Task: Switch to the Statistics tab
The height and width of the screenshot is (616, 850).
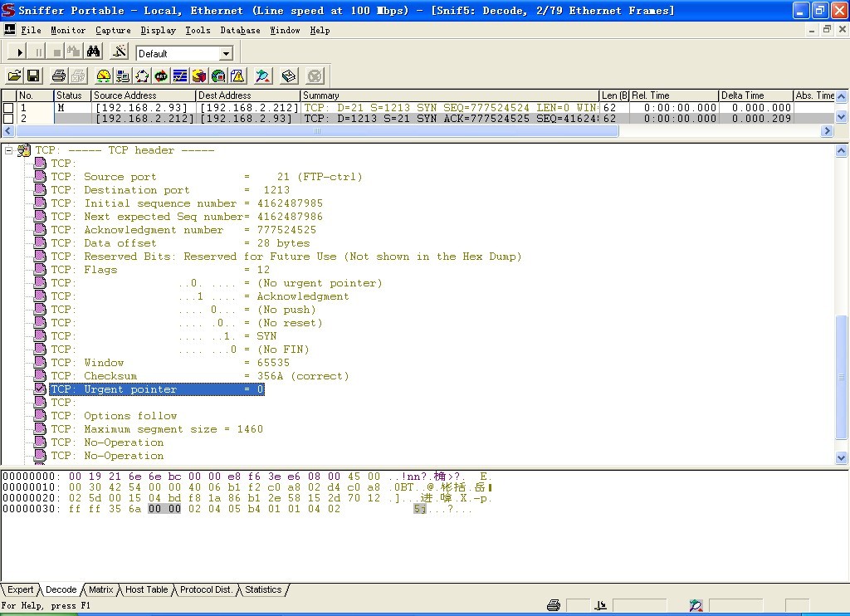Action: (263, 589)
